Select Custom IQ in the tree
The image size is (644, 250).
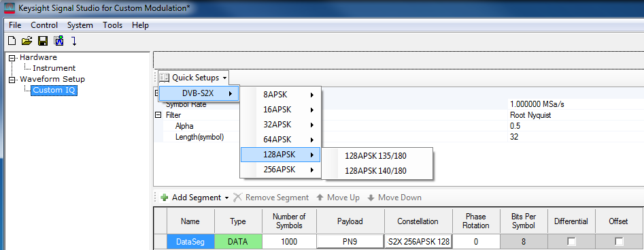(x=54, y=90)
